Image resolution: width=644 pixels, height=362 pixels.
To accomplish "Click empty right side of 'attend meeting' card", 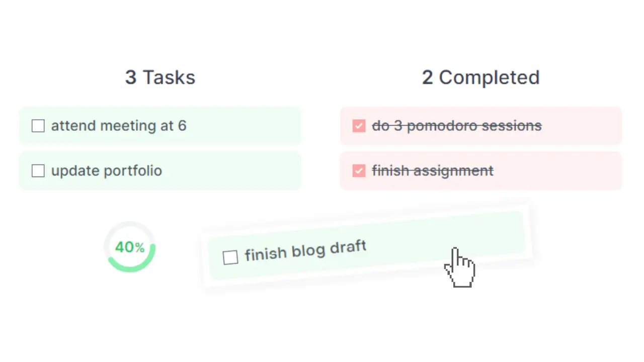I will [252, 126].
